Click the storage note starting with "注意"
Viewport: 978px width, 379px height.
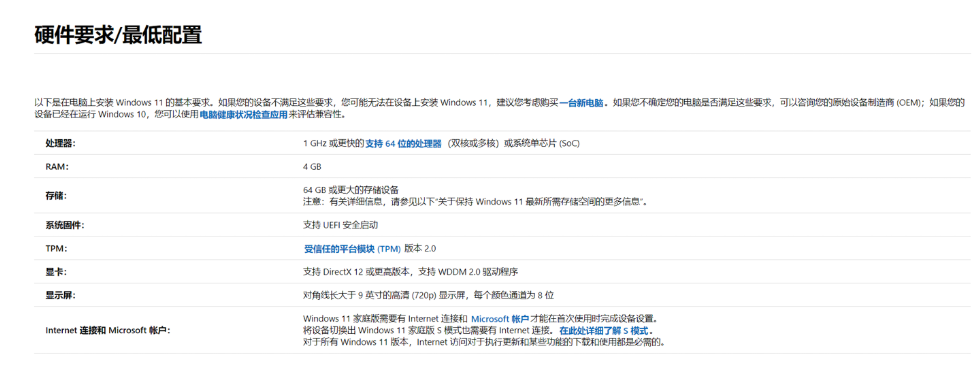click(x=475, y=201)
